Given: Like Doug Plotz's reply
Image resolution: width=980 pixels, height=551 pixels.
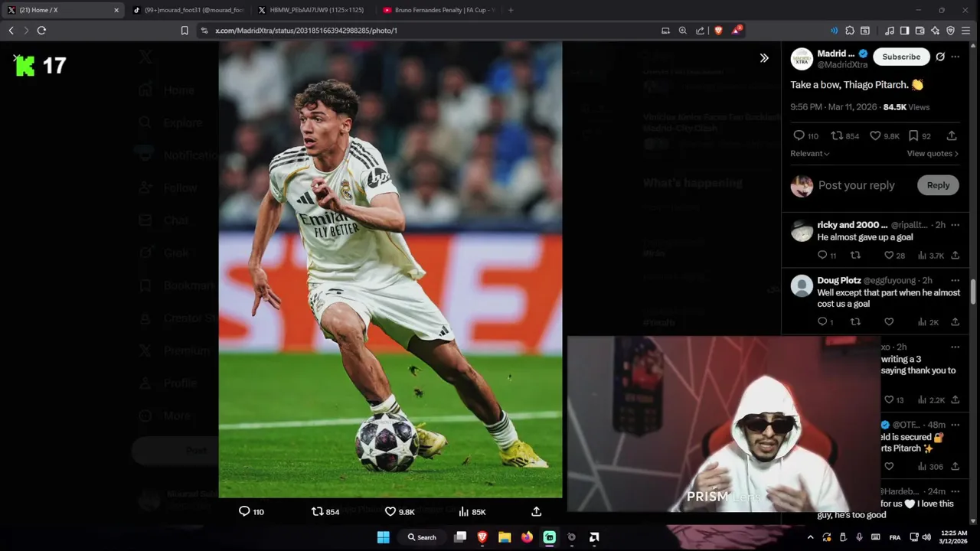Looking at the screenshot, I should coord(889,322).
